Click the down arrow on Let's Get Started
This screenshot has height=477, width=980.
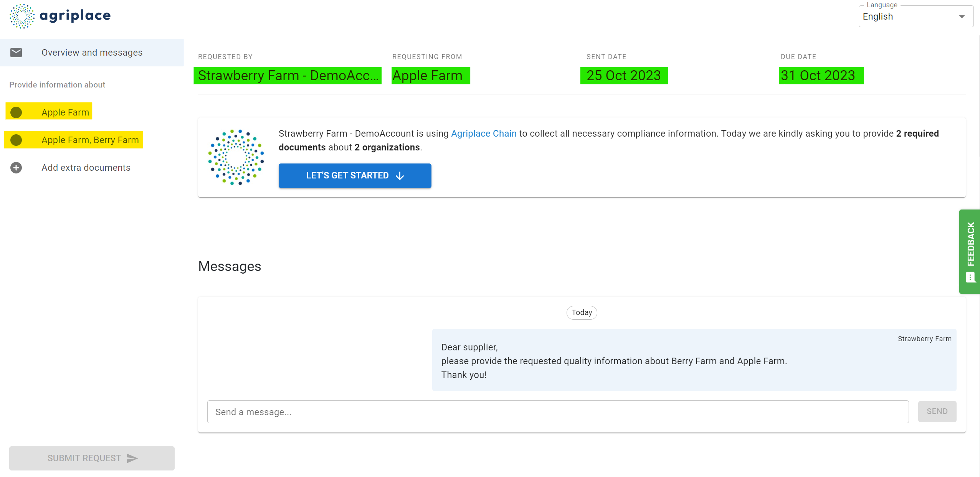400,176
